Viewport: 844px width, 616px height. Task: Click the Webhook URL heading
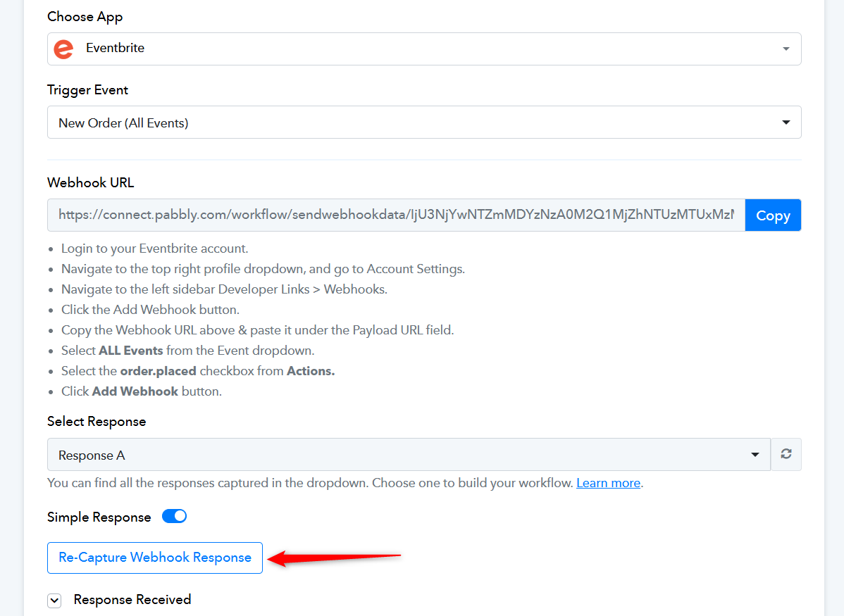[x=90, y=183]
